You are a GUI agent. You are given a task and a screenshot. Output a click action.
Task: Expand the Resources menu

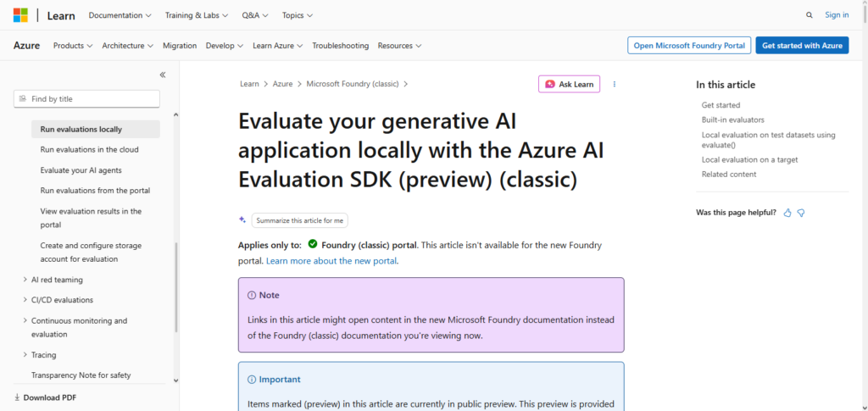(x=400, y=46)
